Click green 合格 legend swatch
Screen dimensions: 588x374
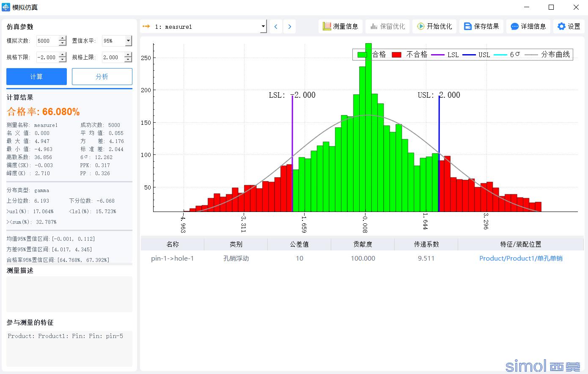[x=362, y=55]
